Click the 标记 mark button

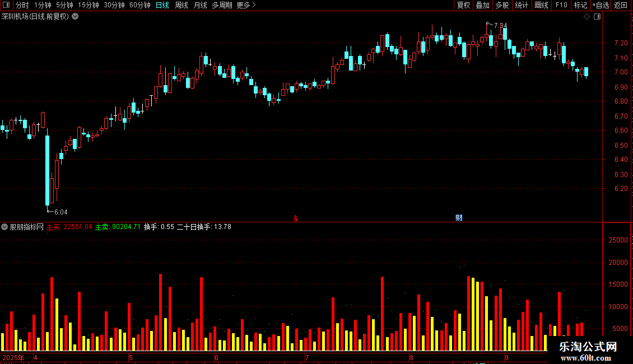(x=580, y=5)
